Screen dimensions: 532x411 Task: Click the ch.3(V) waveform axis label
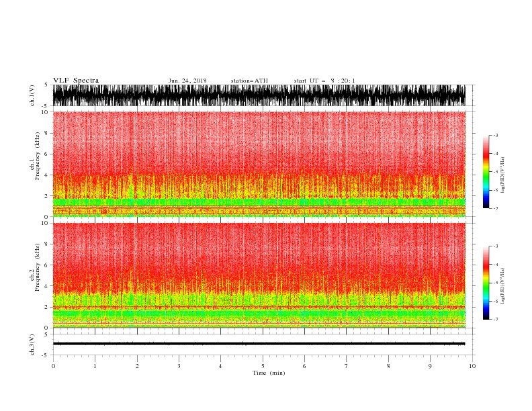coord(32,345)
